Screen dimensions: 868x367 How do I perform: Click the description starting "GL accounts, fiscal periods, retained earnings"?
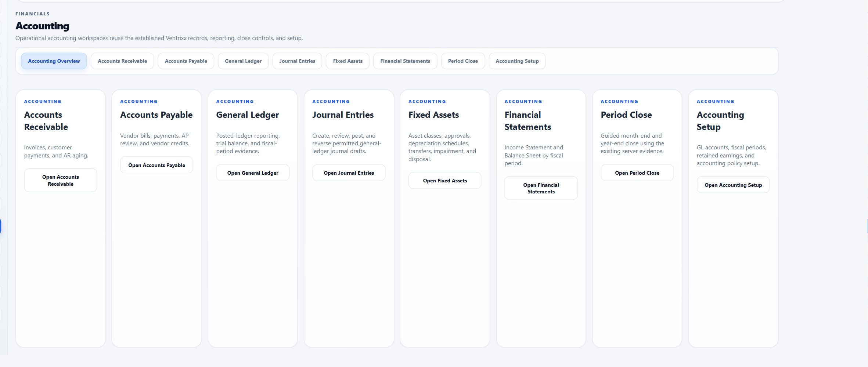(x=731, y=155)
